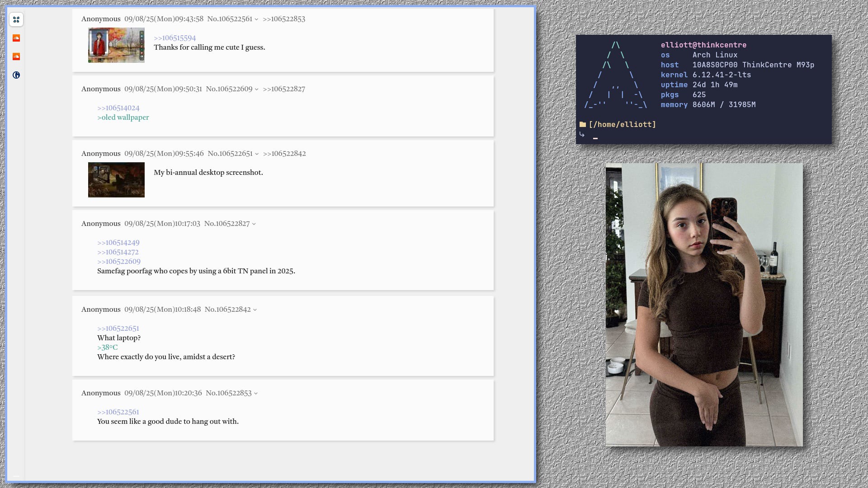The image size is (868, 488).
Task: Follow quote link >>106515594
Action: 175,38
